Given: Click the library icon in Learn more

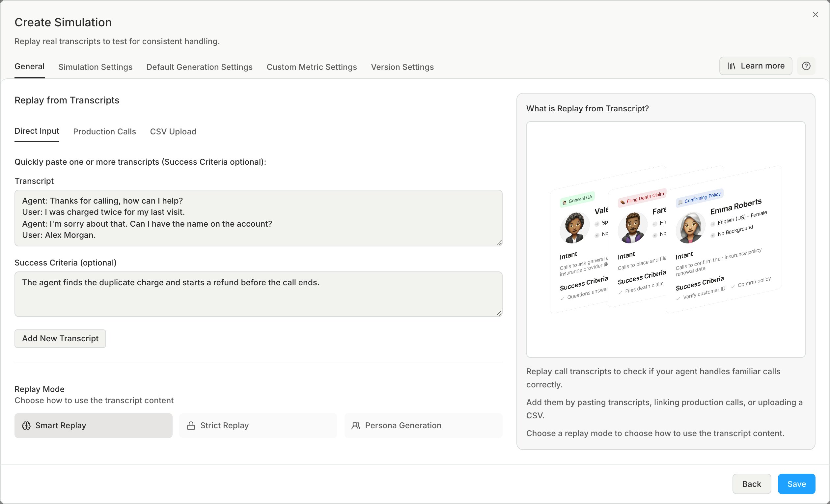Looking at the screenshot, I should pos(731,66).
